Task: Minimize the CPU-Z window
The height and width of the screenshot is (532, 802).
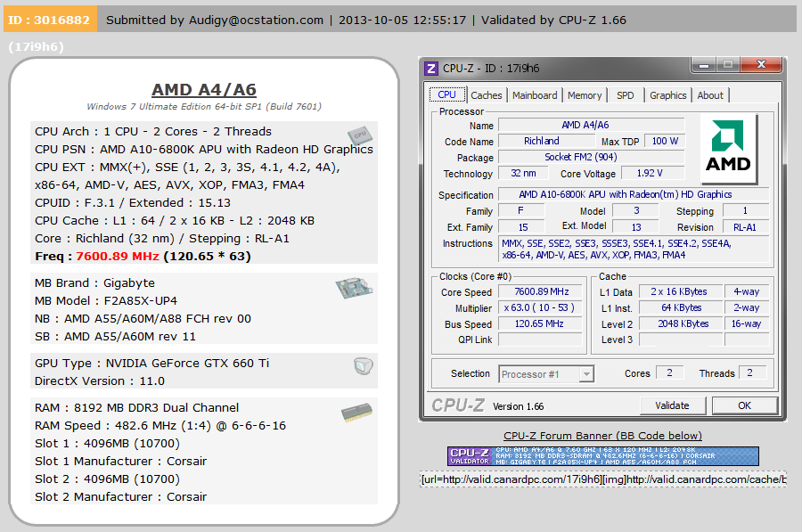Action: (x=704, y=65)
